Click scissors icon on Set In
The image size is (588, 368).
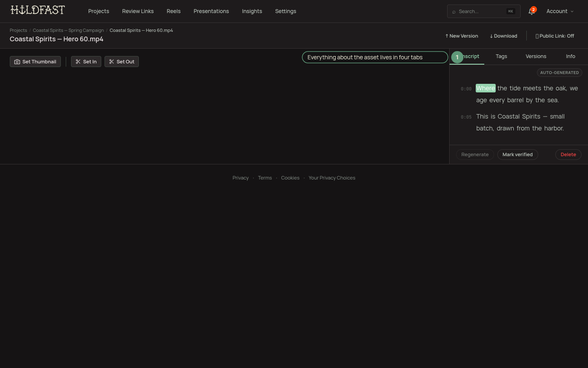click(78, 62)
